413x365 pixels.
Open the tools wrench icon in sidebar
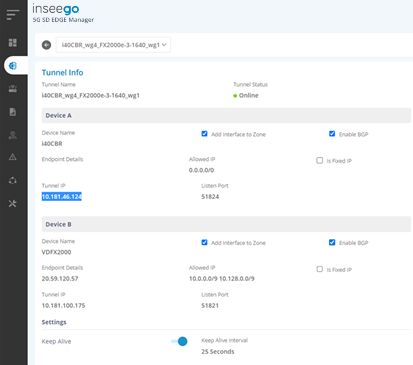pos(13,203)
